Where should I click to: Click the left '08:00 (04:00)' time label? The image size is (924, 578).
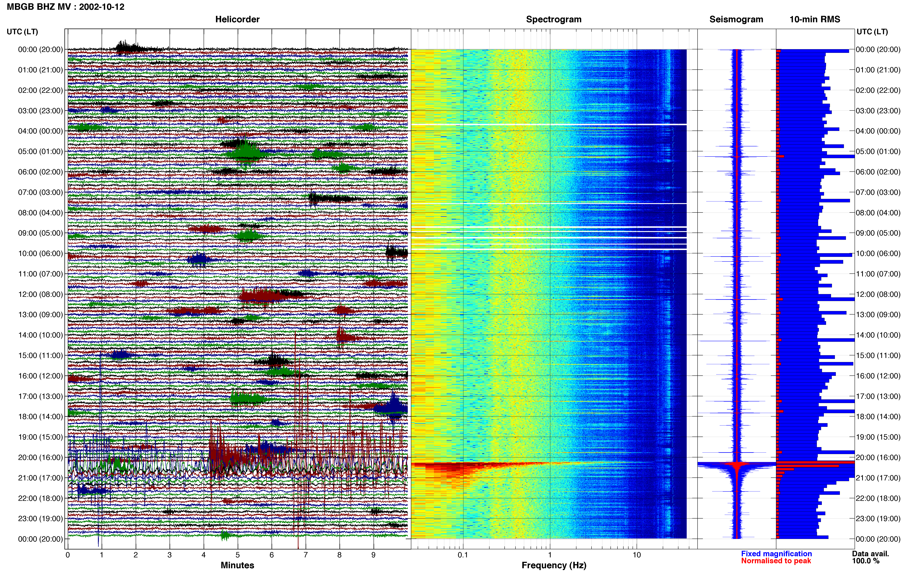(x=41, y=212)
